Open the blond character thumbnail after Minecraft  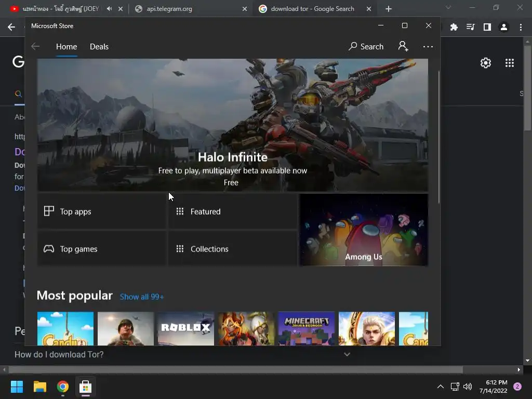coord(367,329)
